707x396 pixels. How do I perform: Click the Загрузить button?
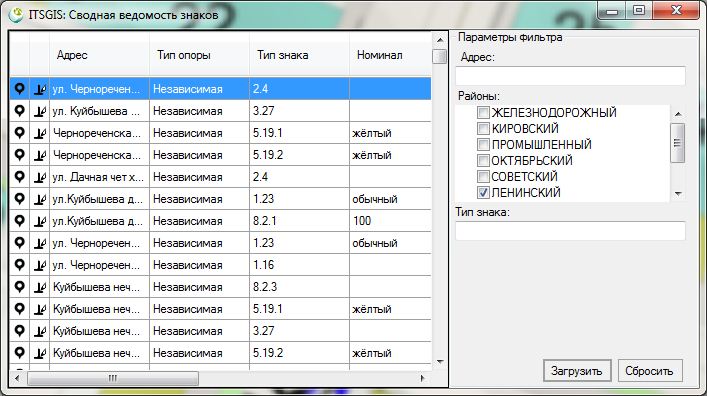(x=577, y=371)
